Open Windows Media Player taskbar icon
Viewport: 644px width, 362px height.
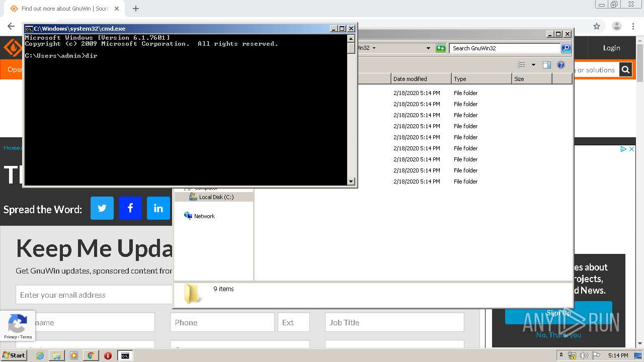coord(74,355)
